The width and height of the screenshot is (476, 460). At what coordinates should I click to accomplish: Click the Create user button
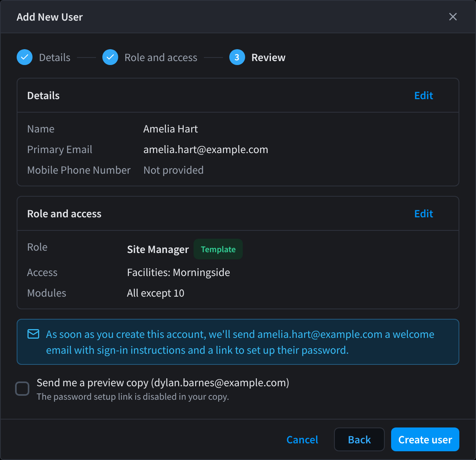[x=425, y=439]
